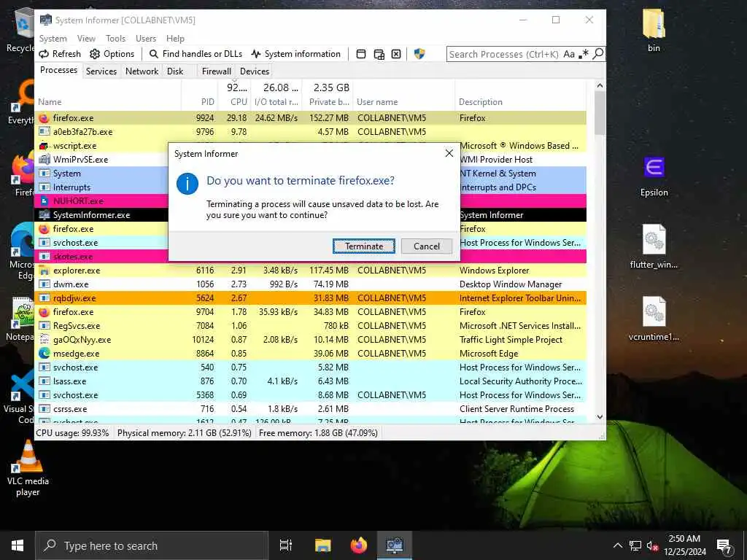Screen dimensions: 747x560
Task: Click the search magnifier icon
Action: (x=598, y=54)
